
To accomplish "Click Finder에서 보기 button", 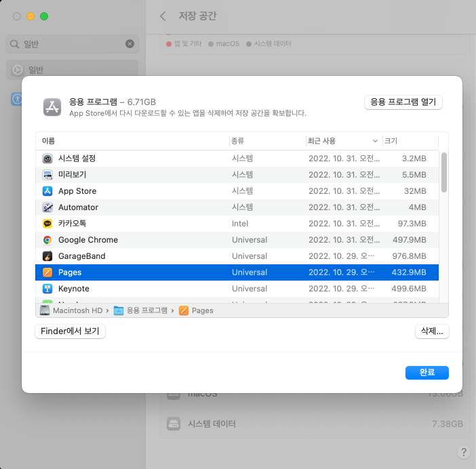I will pos(70,331).
